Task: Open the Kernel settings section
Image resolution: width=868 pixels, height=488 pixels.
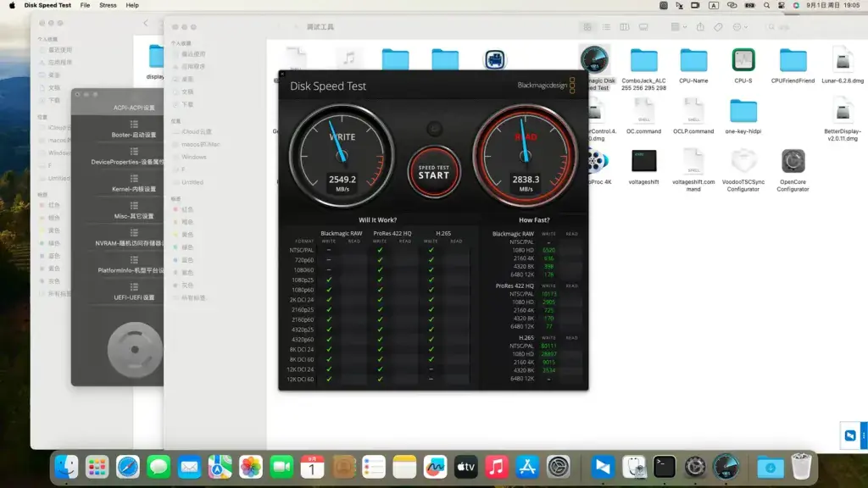Action: coord(134,183)
